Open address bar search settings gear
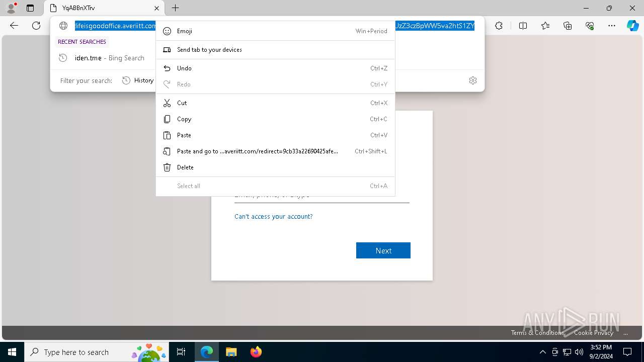 coord(473,80)
